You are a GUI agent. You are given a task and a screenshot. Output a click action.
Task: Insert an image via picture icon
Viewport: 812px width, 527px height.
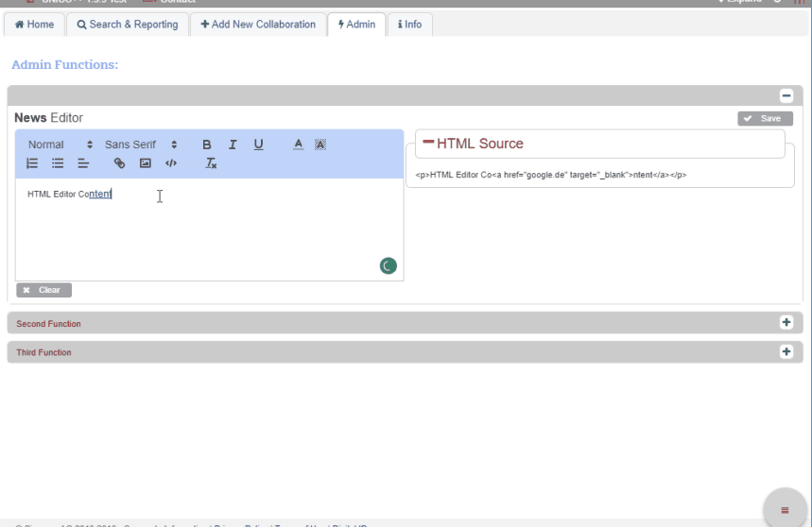pos(145,163)
